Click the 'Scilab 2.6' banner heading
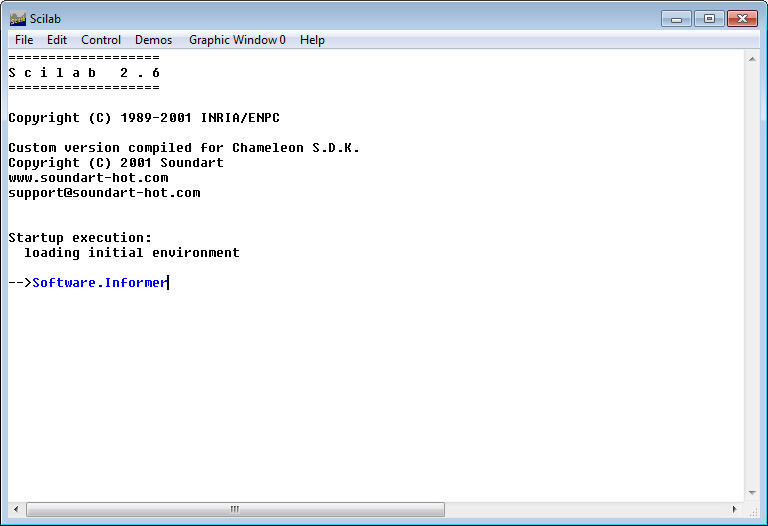This screenshot has width=768, height=526. 84,73
